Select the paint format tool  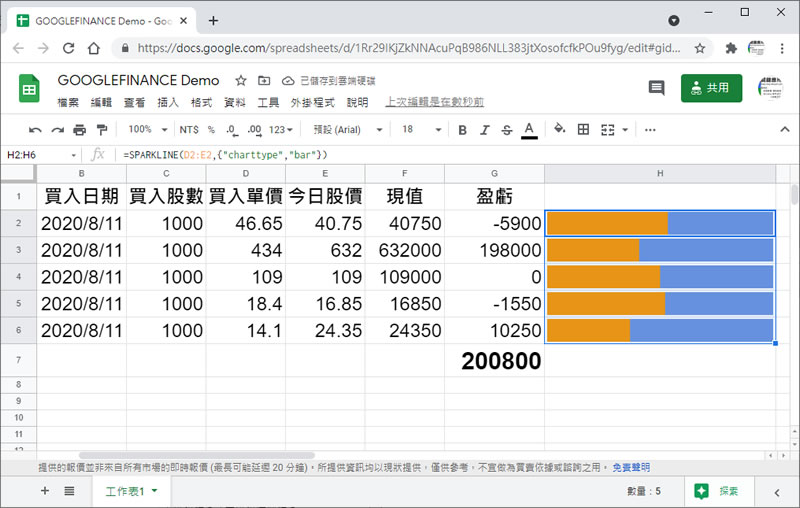point(101,129)
